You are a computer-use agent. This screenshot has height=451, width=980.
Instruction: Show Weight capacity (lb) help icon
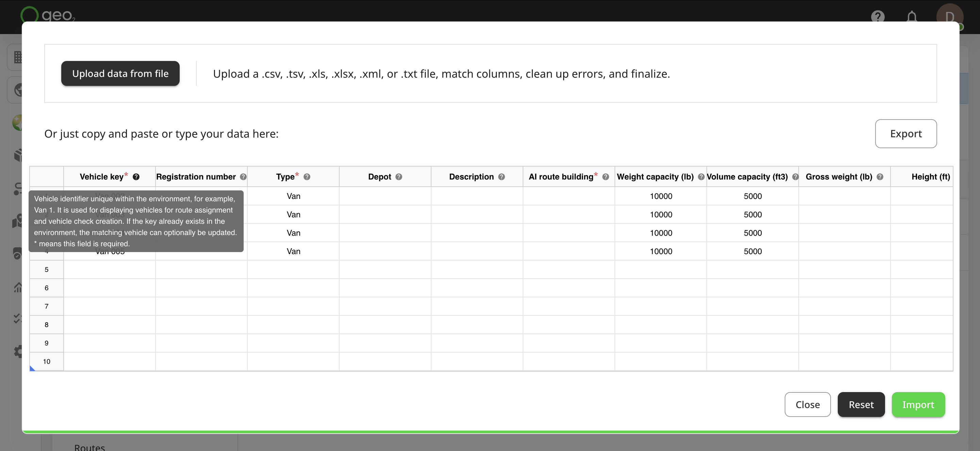point(701,177)
